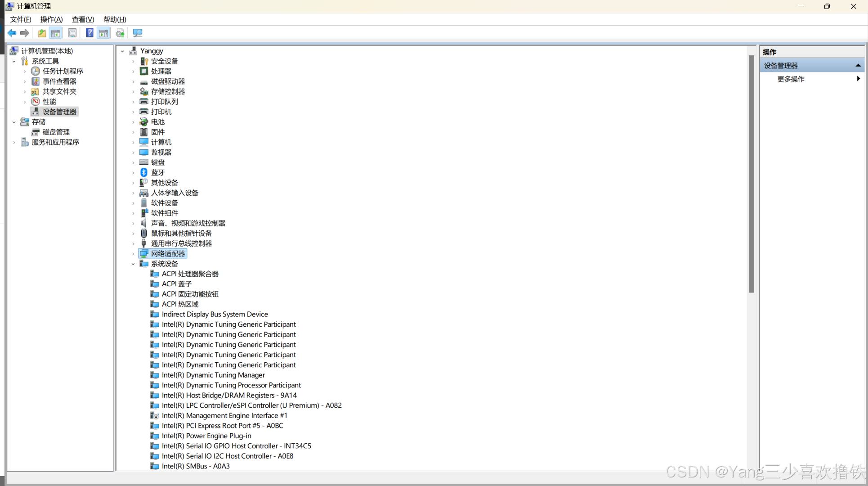Click the blue Help question mark icon
The height and width of the screenshot is (486, 868).
89,33
